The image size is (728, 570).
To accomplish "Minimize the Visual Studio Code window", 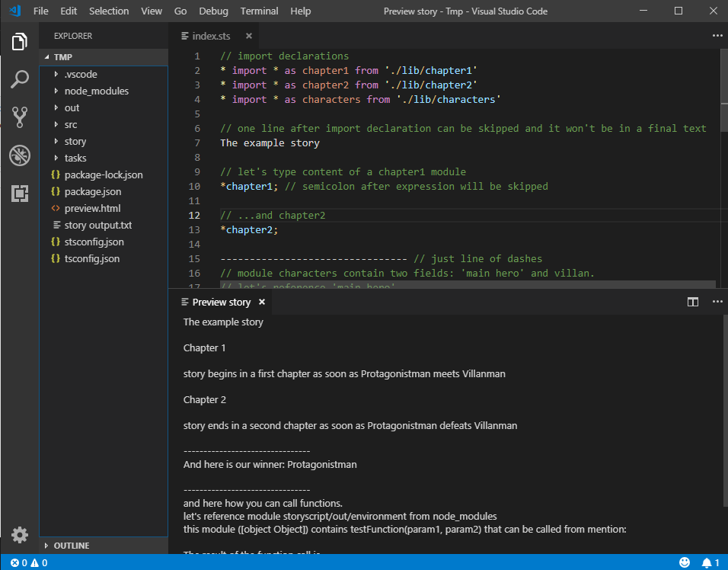I will point(643,11).
